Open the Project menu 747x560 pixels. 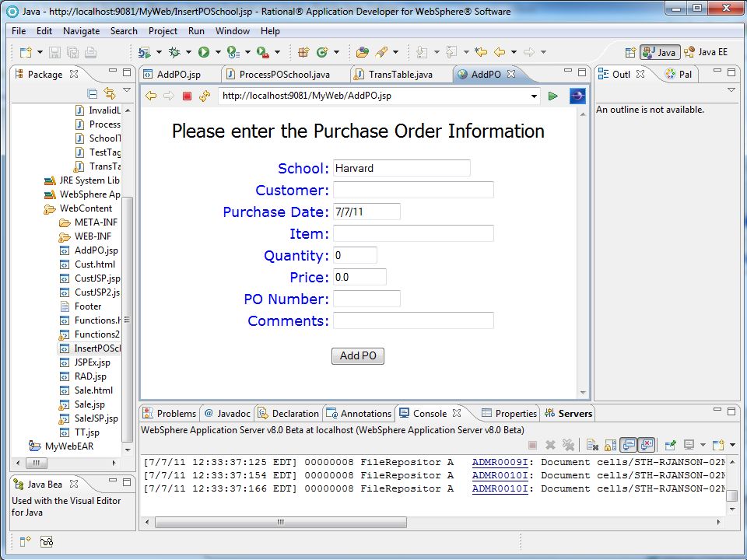pos(163,31)
